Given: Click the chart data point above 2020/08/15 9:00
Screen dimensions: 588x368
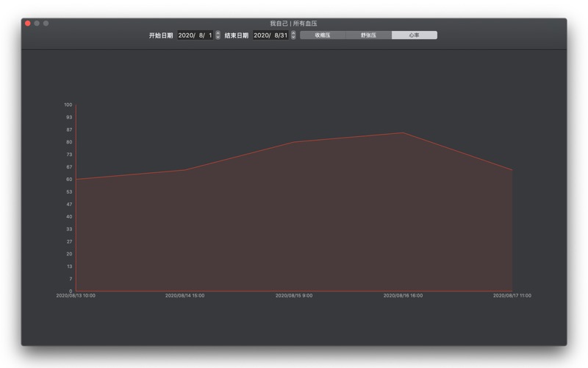Looking at the screenshot, I should tap(294, 142).
